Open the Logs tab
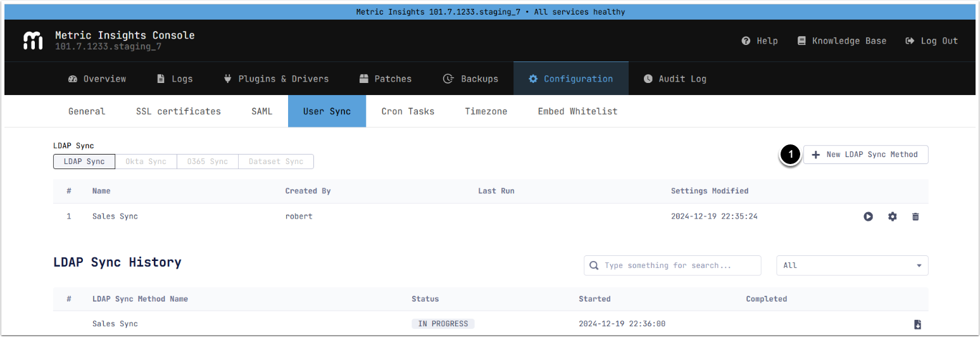Screen dimensions: 980x337 click(175, 79)
